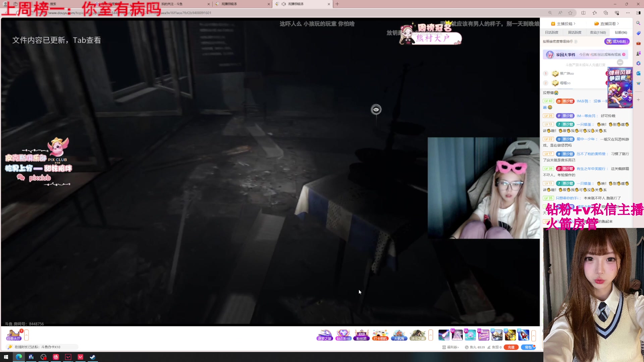Expand the 主播投稿 section chevron
644x362 pixels.
[575, 23]
